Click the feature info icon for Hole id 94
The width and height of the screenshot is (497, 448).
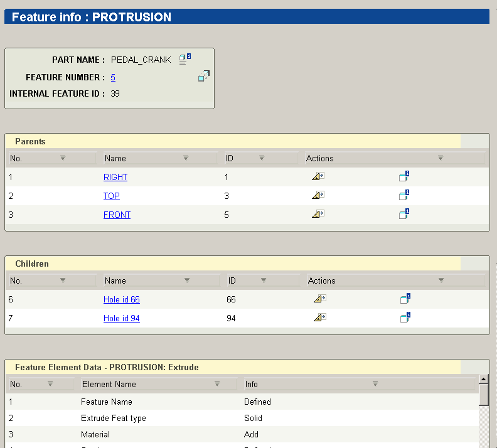pos(404,318)
